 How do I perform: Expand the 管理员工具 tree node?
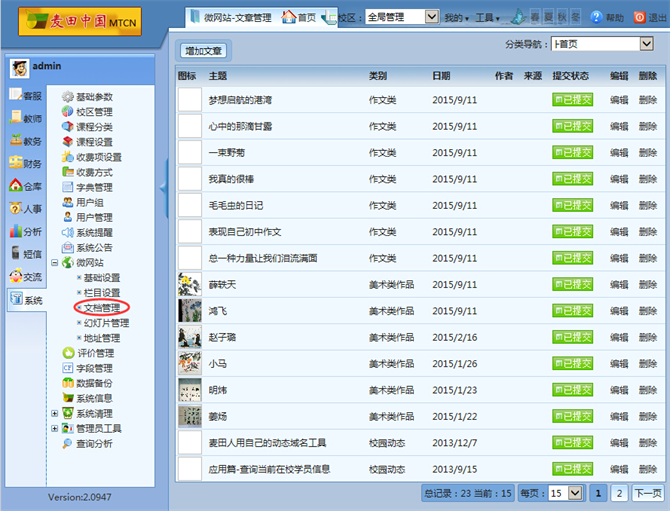pos(55,428)
